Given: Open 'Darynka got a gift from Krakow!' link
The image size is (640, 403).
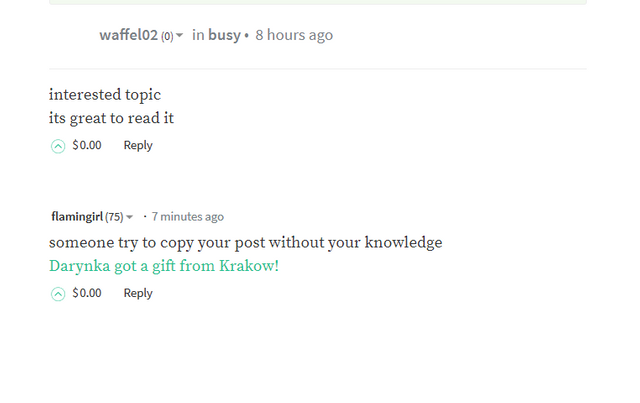Looking at the screenshot, I should pyautogui.click(x=164, y=266).
